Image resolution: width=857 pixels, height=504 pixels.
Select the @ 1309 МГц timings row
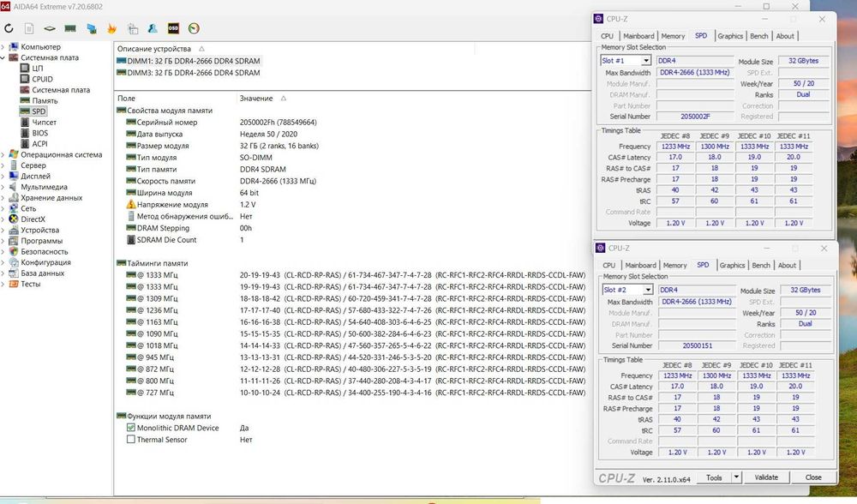tap(356, 298)
